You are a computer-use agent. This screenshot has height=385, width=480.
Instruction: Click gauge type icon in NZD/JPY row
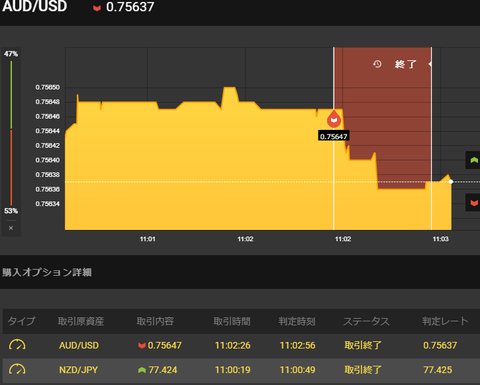[x=17, y=369]
